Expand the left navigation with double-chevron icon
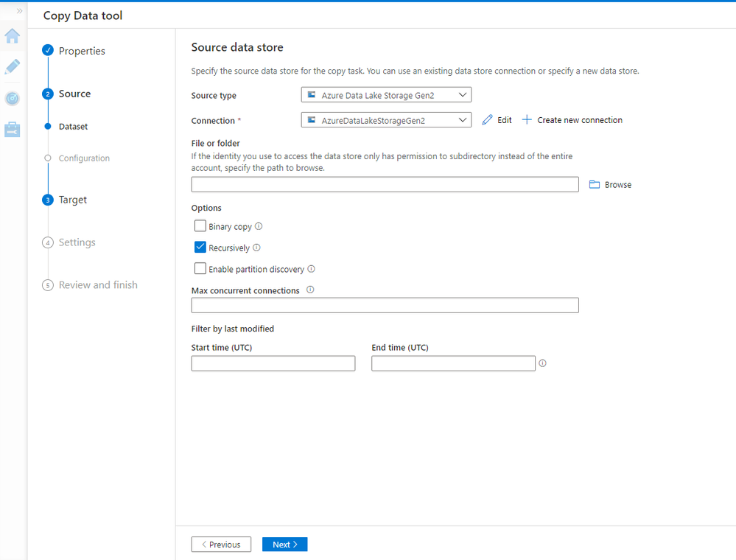Viewport: 736px width, 560px height. pos(19,11)
